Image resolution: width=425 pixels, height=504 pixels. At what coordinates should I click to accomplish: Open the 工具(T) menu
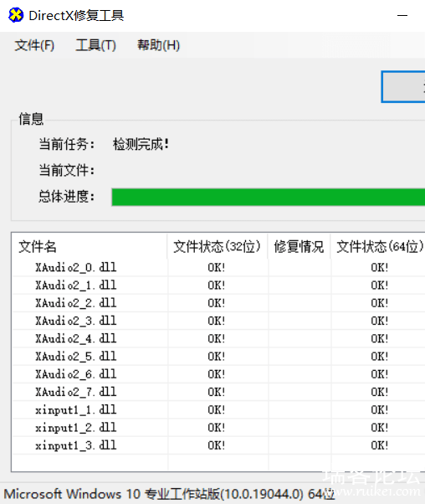pos(95,45)
